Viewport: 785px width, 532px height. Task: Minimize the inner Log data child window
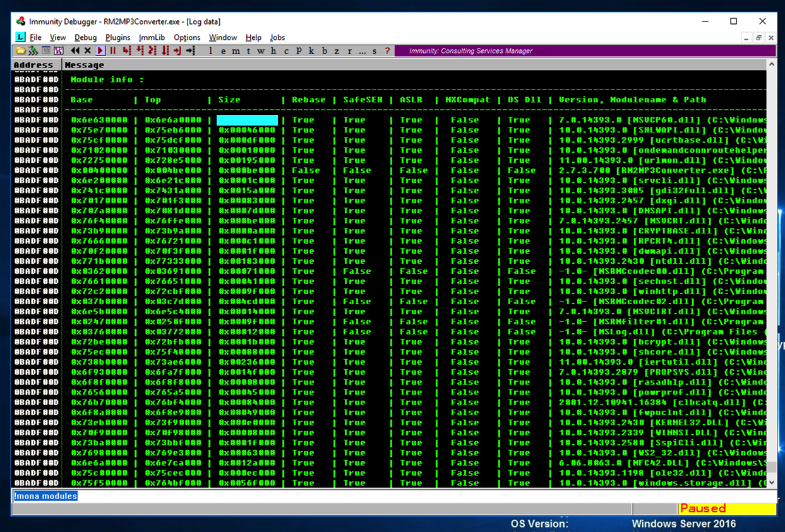(x=747, y=38)
